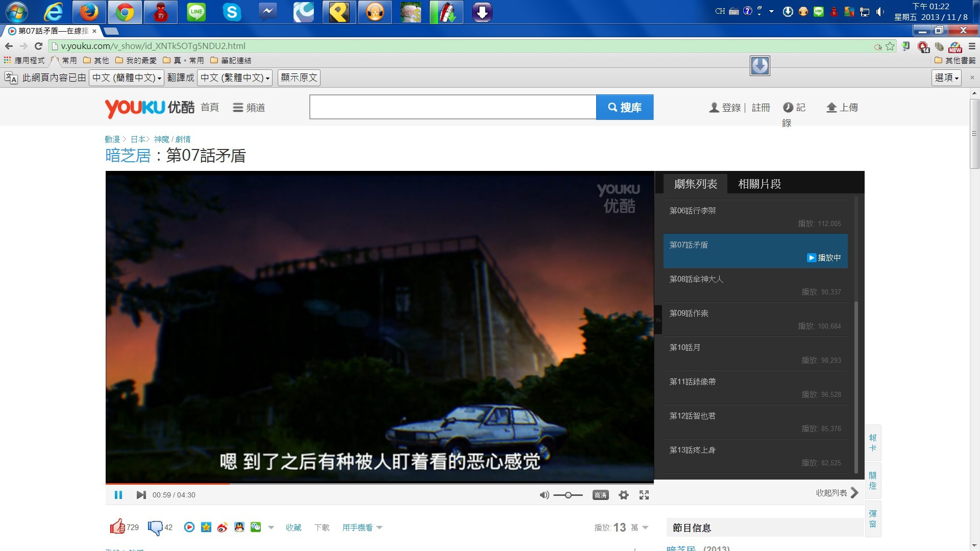This screenshot has height=551, width=980.
Task: Open the target language 繁體中文 dropdown
Action: (235, 78)
